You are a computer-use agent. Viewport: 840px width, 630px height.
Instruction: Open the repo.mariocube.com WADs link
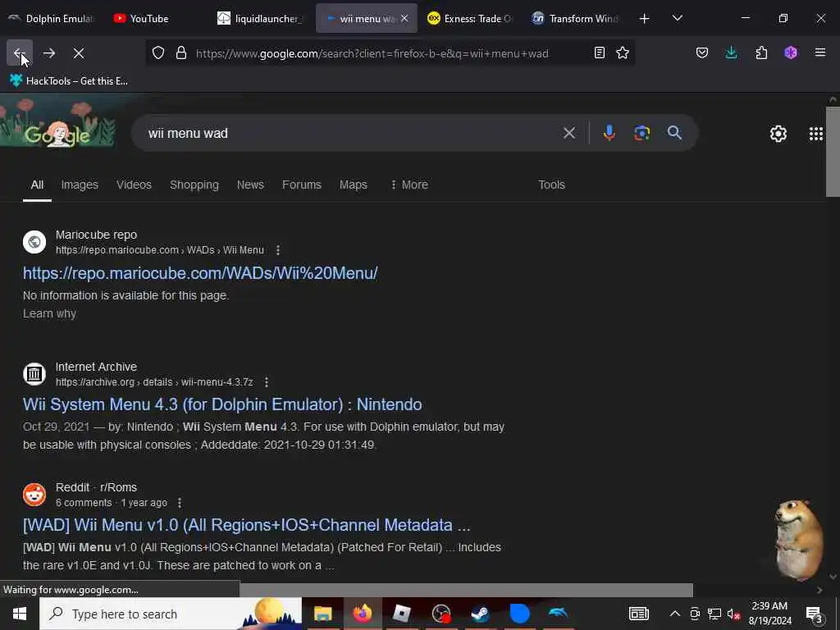click(200, 273)
